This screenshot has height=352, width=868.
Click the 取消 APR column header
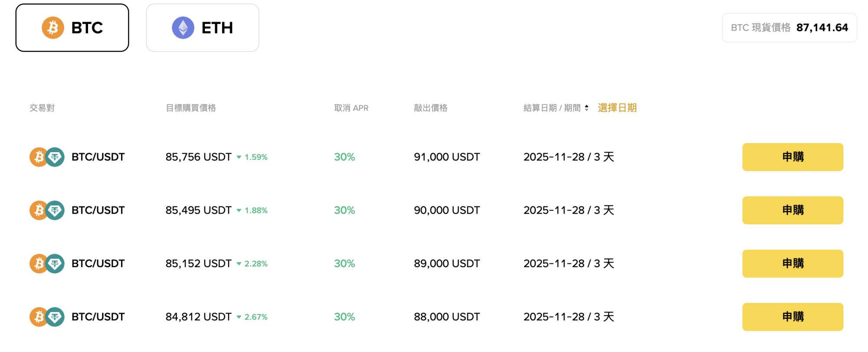click(x=351, y=108)
